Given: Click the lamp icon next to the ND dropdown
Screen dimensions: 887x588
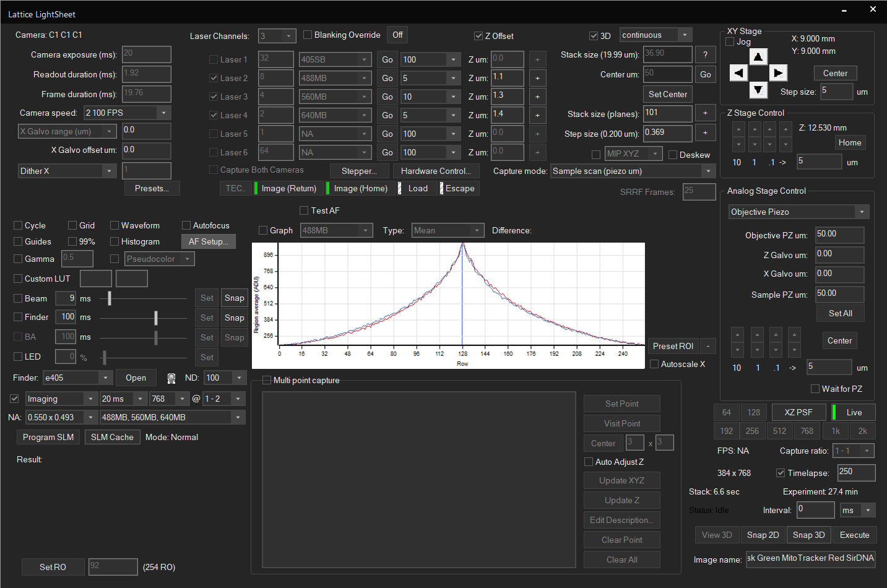Looking at the screenshot, I should (x=171, y=378).
